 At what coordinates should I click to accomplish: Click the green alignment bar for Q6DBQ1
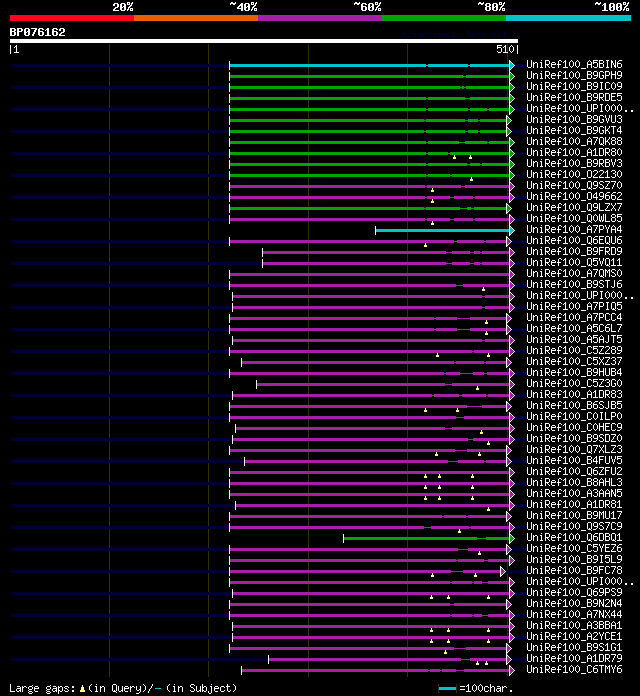pyautogui.click(x=427, y=538)
